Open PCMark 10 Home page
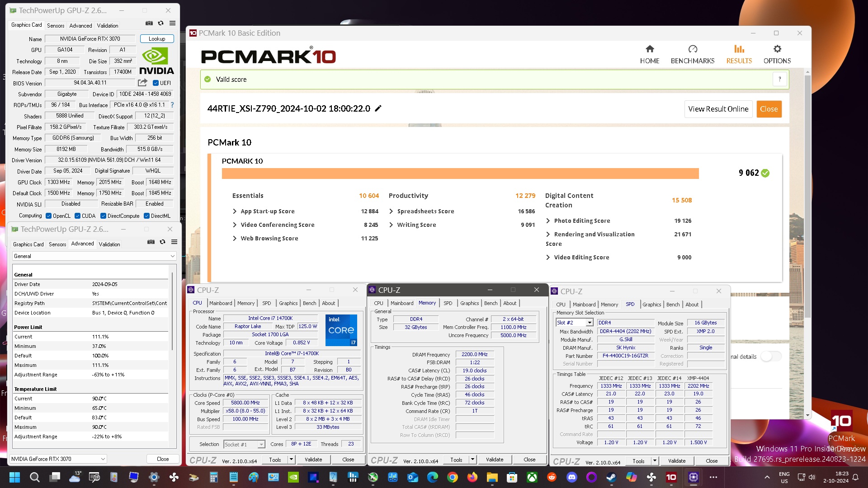868x488 pixels. [x=650, y=54]
